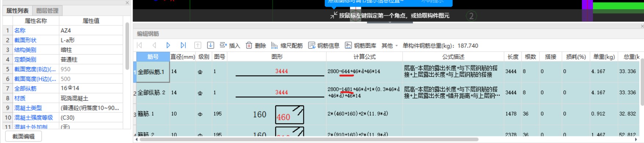This screenshot has width=644, height=143.
Task: Click the 直径(mm) column header
Action: [x=183, y=56]
